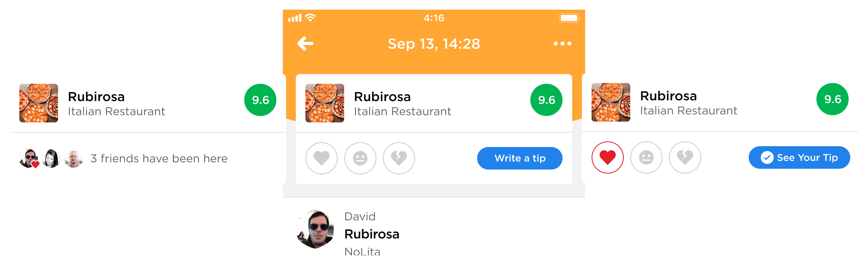Select the neutral face rating in center card
Image resolution: width=868 pixels, height=265 pixels.
360,158
